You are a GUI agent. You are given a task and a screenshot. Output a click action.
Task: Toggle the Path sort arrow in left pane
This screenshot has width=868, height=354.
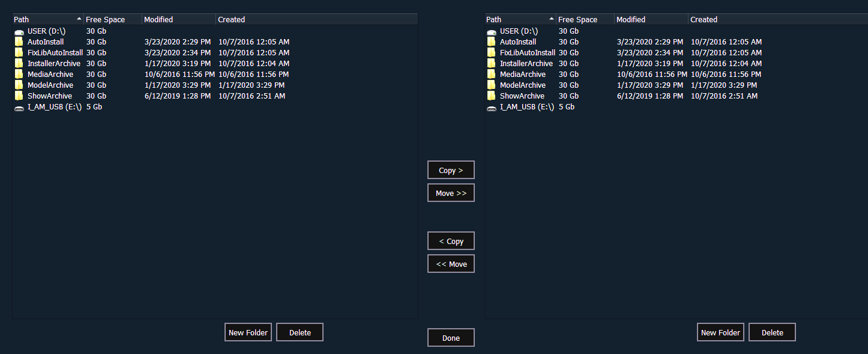[x=79, y=19]
